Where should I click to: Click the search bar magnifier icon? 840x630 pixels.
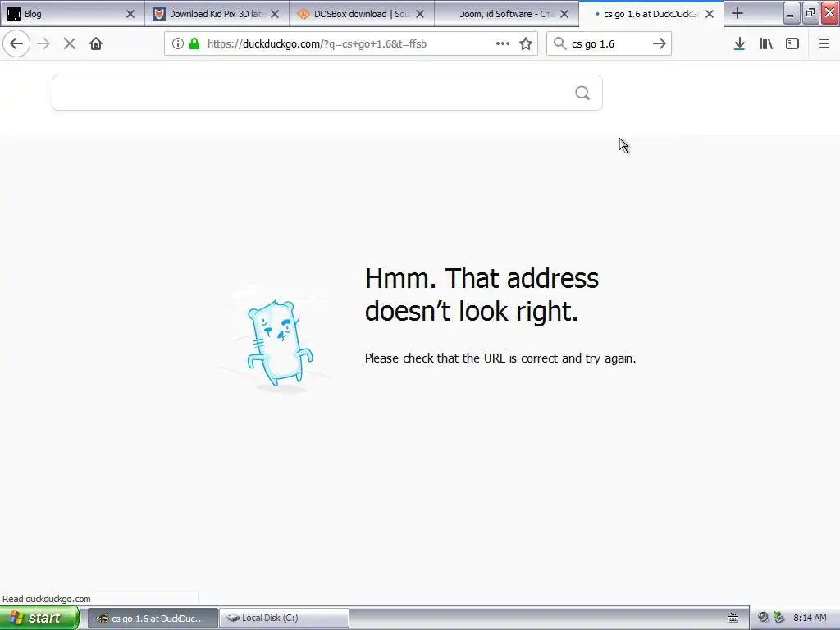(559, 44)
